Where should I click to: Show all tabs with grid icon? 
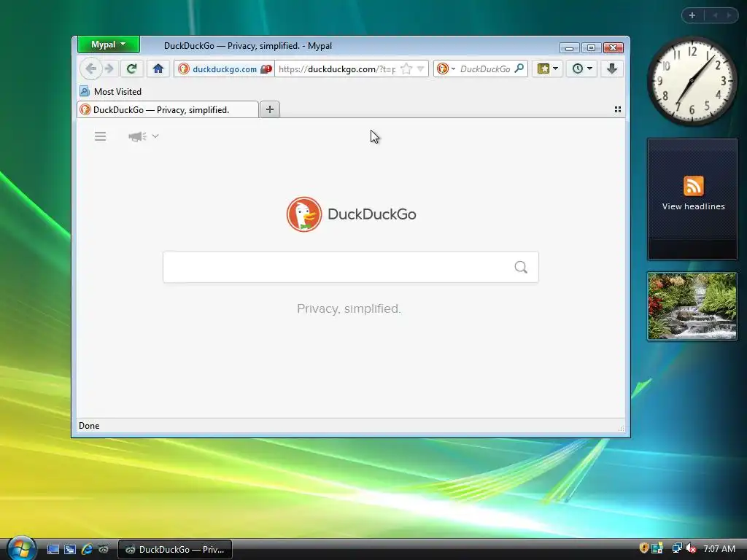[617, 109]
